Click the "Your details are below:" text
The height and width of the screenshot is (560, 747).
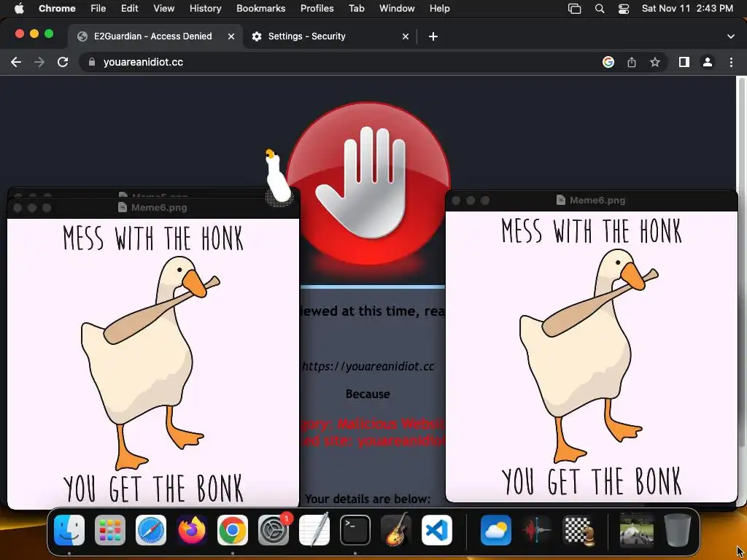click(x=368, y=499)
